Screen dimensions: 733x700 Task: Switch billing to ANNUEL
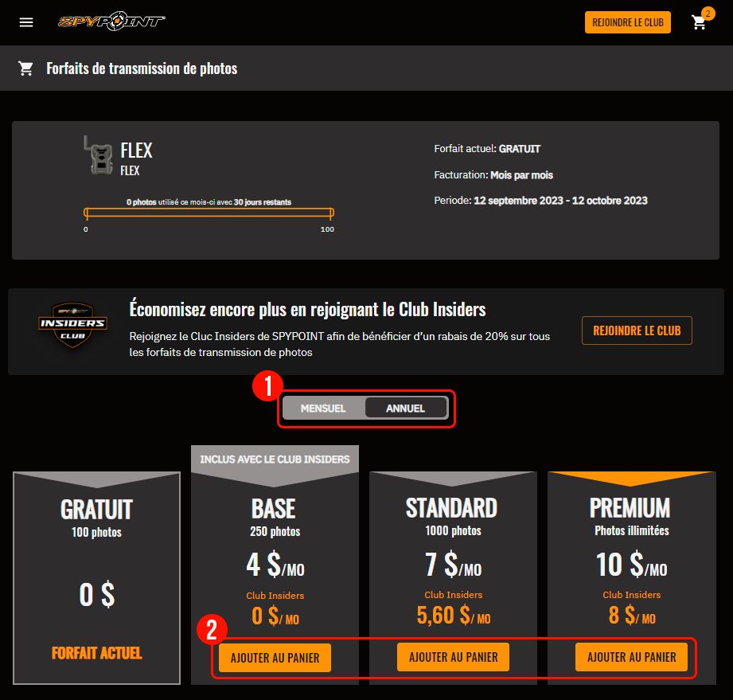[x=405, y=409]
